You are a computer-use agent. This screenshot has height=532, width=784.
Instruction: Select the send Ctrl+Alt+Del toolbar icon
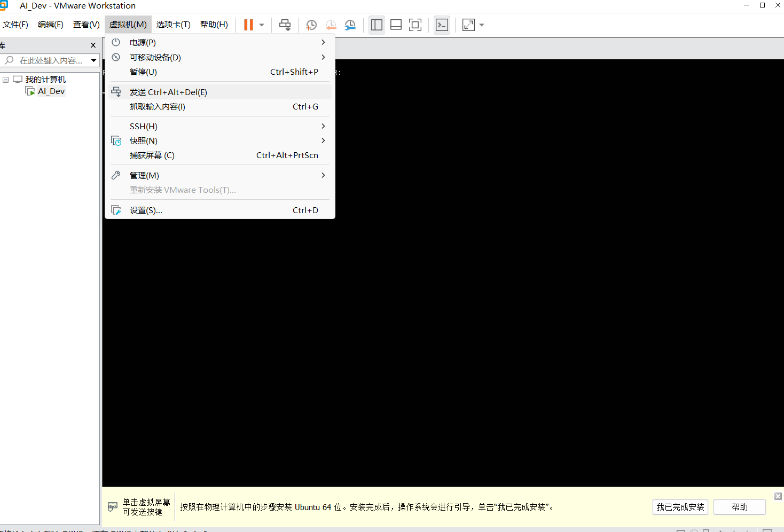pos(285,25)
